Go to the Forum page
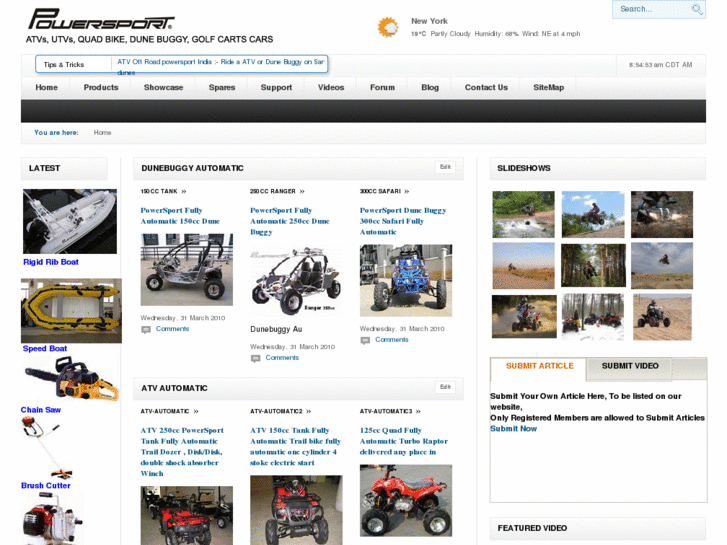727x545 pixels. click(x=382, y=87)
